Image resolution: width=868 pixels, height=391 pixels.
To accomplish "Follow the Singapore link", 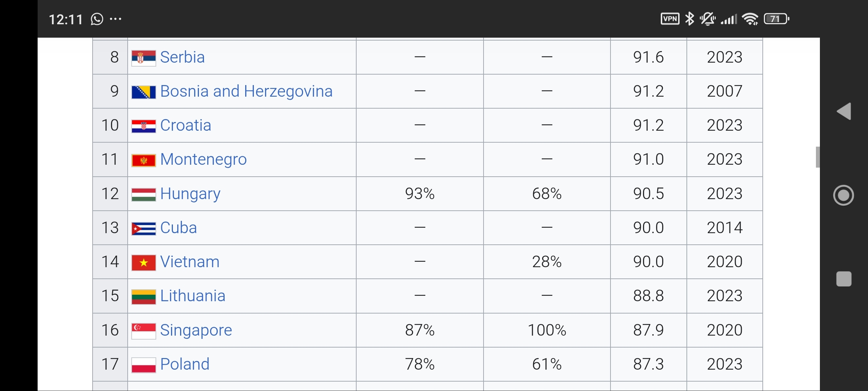I will pos(196,330).
